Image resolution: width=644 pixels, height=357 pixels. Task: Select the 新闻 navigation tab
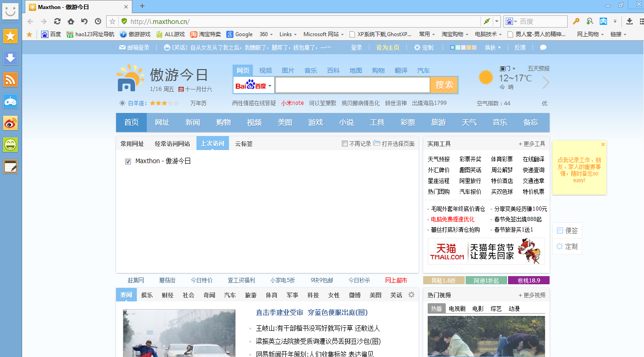pos(193,122)
